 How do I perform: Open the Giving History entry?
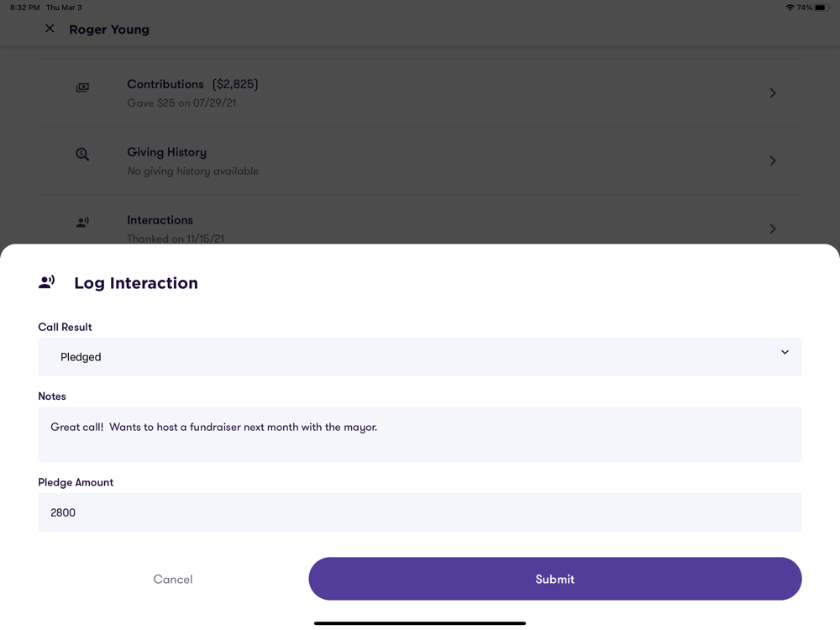point(419,160)
